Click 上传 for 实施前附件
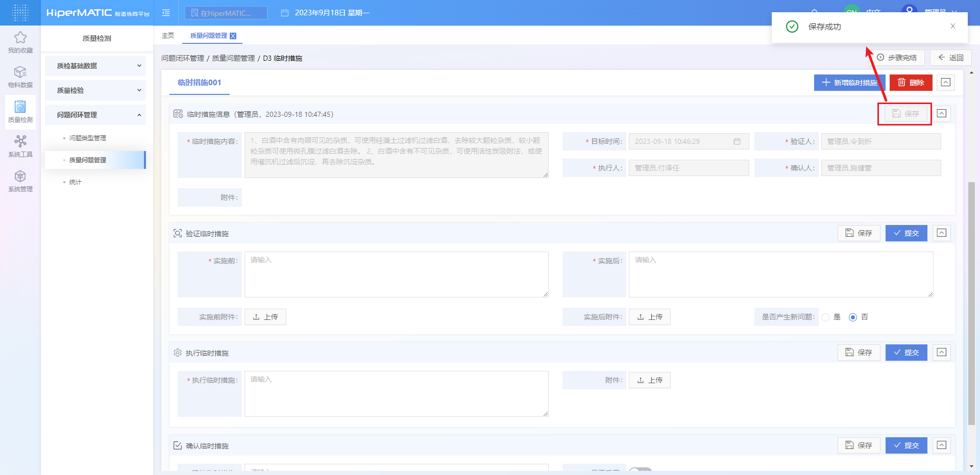The height and width of the screenshot is (475, 980). click(265, 317)
